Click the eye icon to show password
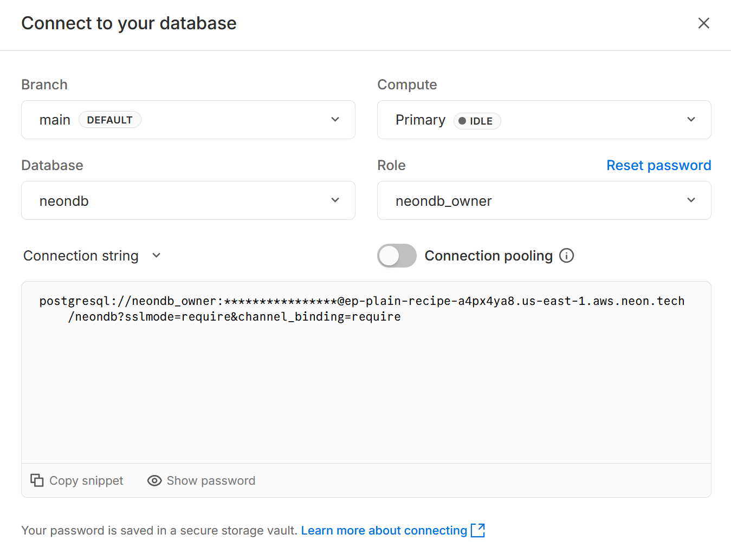The width and height of the screenshot is (731, 560). tap(154, 480)
